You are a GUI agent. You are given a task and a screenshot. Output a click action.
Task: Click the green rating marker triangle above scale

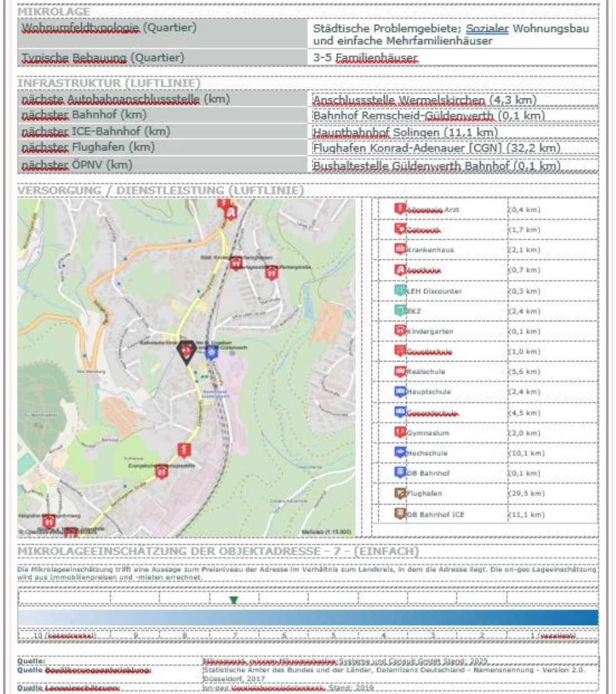[x=233, y=600]
